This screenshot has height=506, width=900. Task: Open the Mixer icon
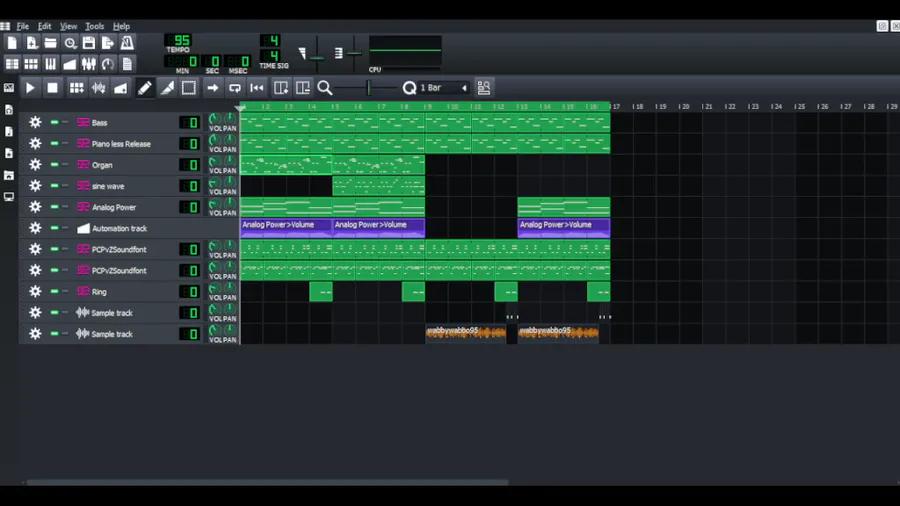point(89,64)
